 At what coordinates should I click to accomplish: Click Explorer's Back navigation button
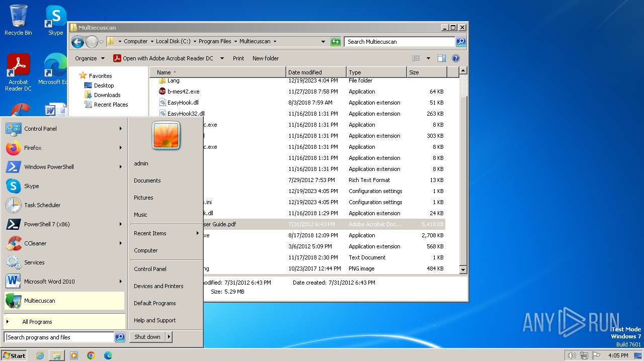77,42
